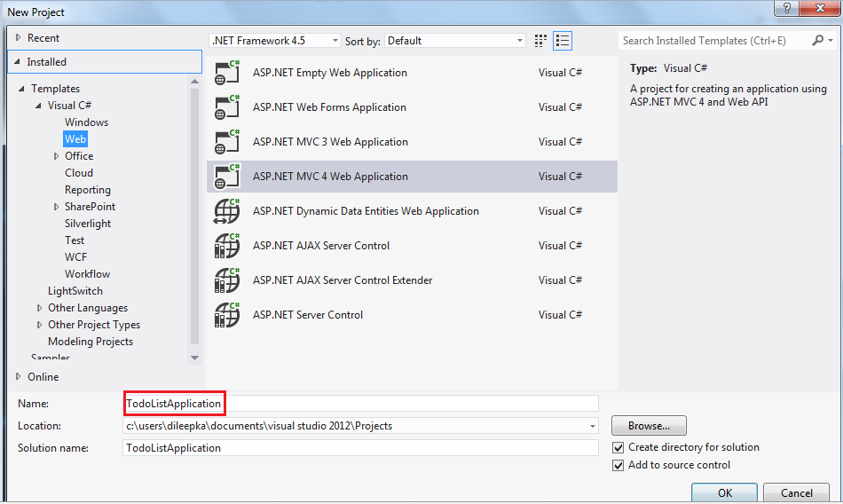Collapse the Templates tree node

[21, 89]
